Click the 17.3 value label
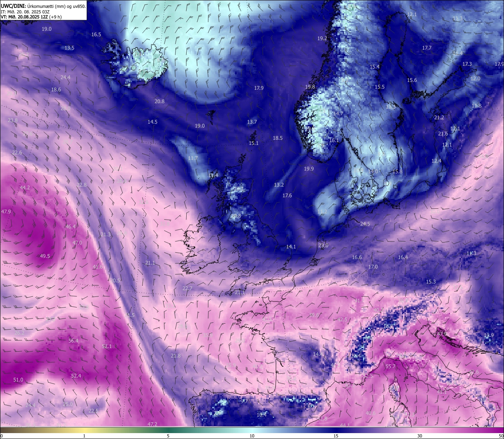The image size is (504, 439). point(467,64)
